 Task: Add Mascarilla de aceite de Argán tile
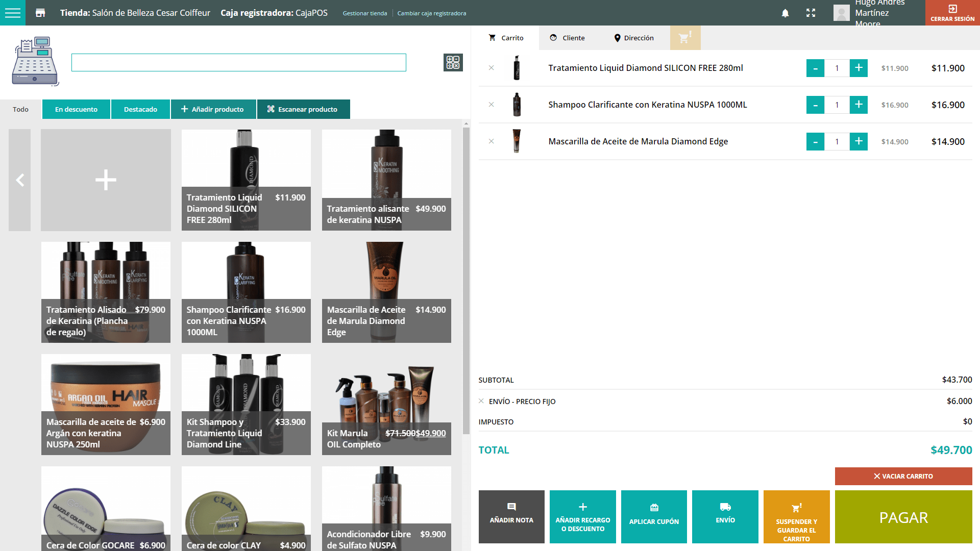[106, 405]
